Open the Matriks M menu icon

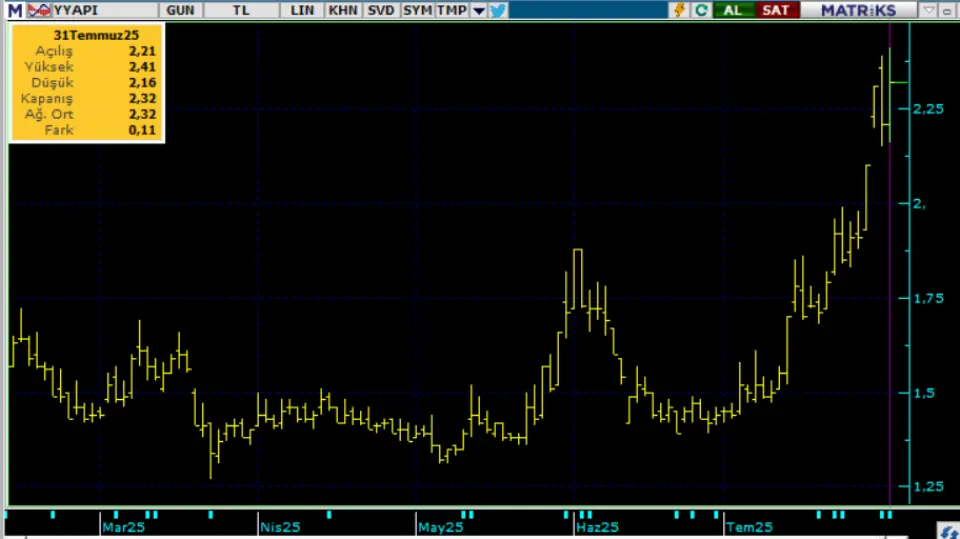[x=15, y=10]
